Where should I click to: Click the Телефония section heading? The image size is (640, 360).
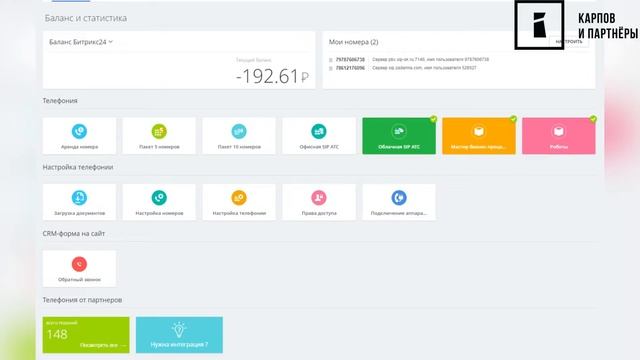click(60, 100)
